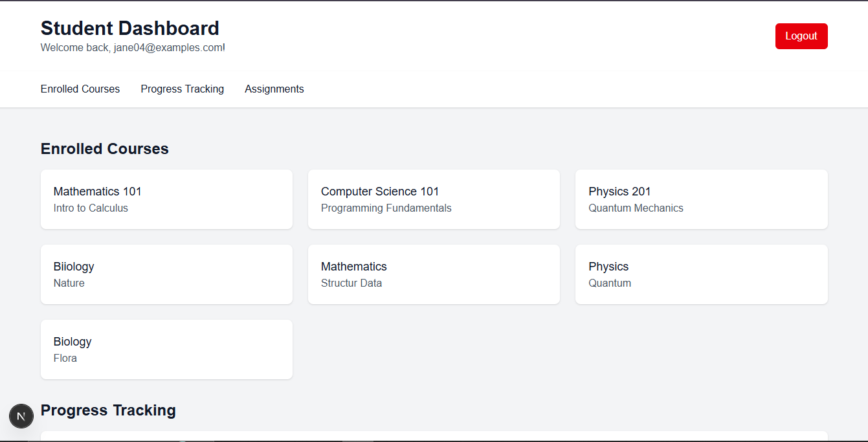
Task: Open the Mathematics 101 course card
Action: coord(166,199)
